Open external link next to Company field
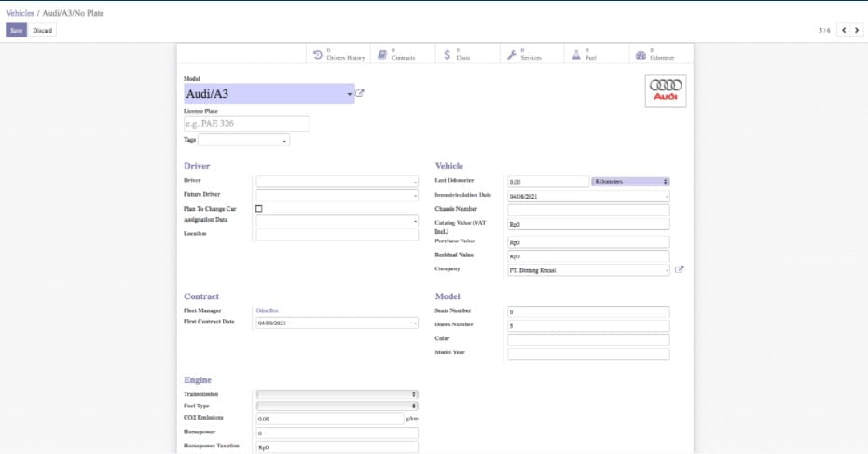The image size is (868, 454). pyautogui.click(x=680, y=269)
